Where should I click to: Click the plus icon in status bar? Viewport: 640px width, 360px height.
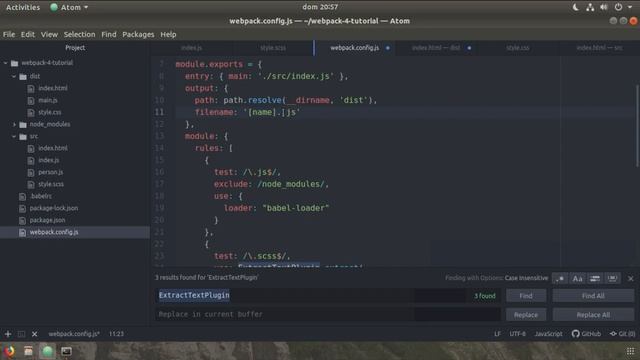8,334
